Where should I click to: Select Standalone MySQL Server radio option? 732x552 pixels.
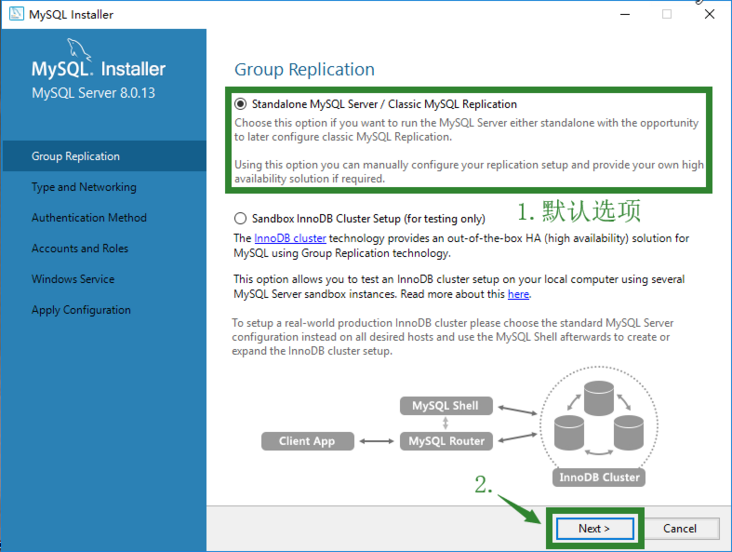coord(240,104)
